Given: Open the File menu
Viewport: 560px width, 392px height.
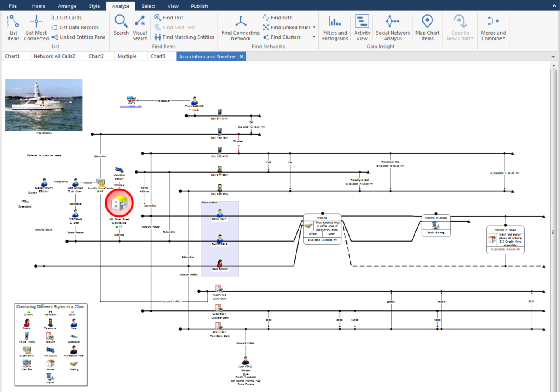Looking at the screenshot, I should click(x=13, y=6).
